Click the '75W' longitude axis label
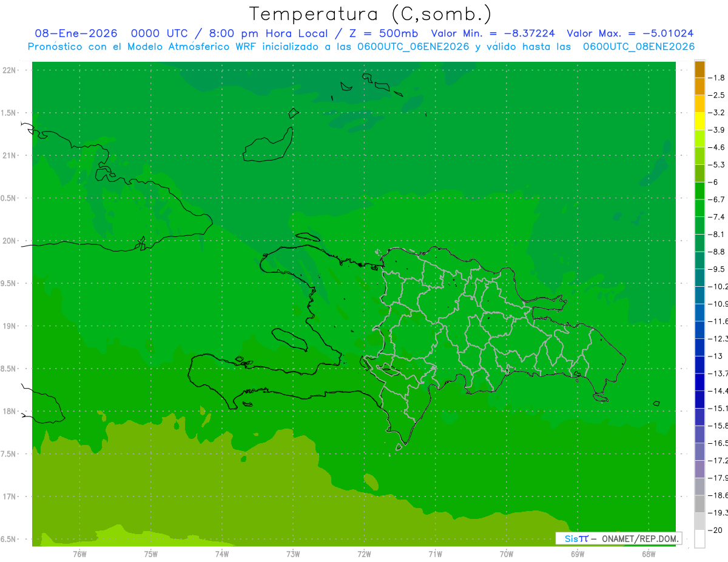Viewport: 728px width, 562px height. tap(150, 554)
